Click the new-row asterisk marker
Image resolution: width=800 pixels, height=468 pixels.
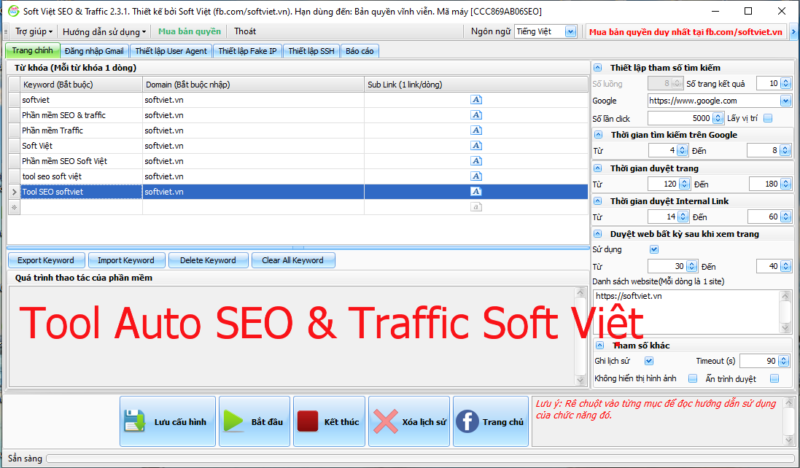[14, 207]
